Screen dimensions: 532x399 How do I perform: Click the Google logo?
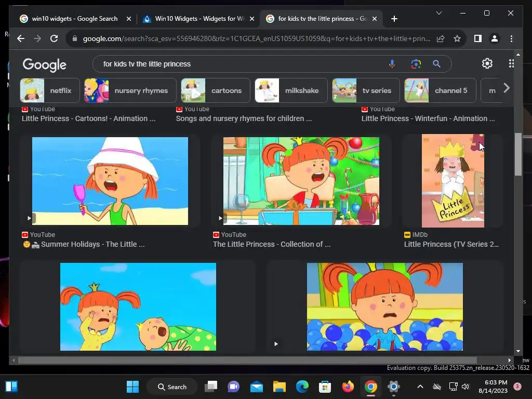click(45, 64)
